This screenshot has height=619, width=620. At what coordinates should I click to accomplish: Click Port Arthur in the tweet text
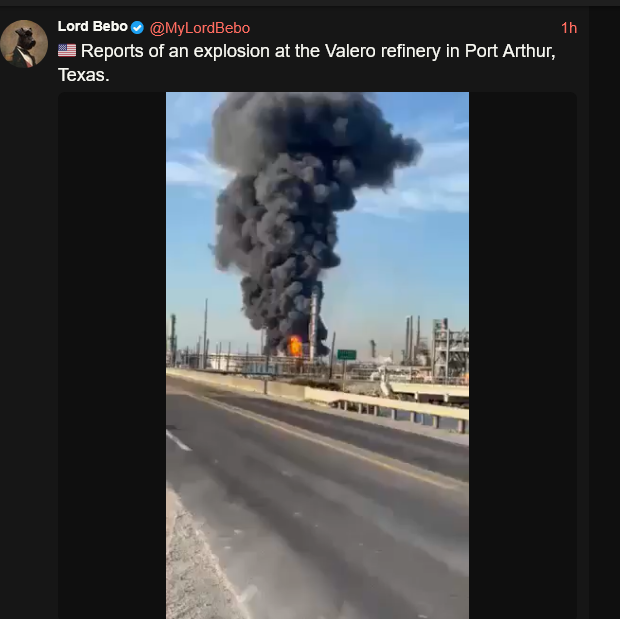[x=510, y=51]
